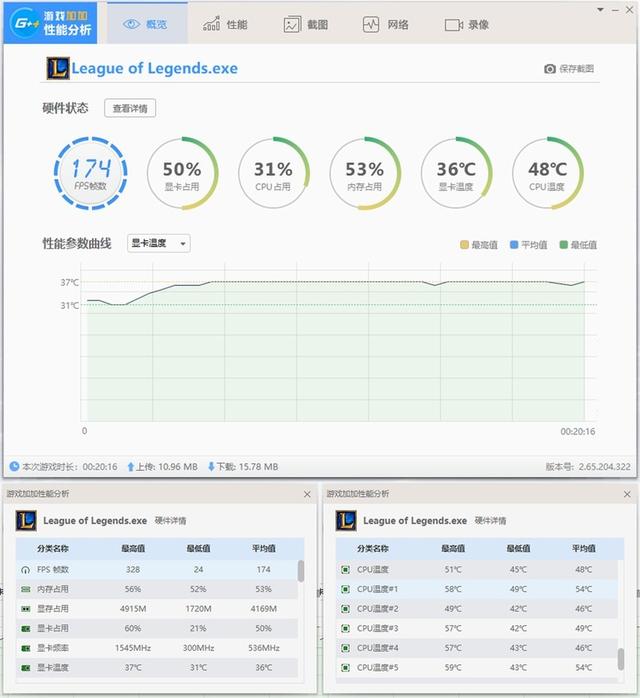Click the 59℃ CPU温度#5 max value
The image size is (640, 698).
(453, 667)
